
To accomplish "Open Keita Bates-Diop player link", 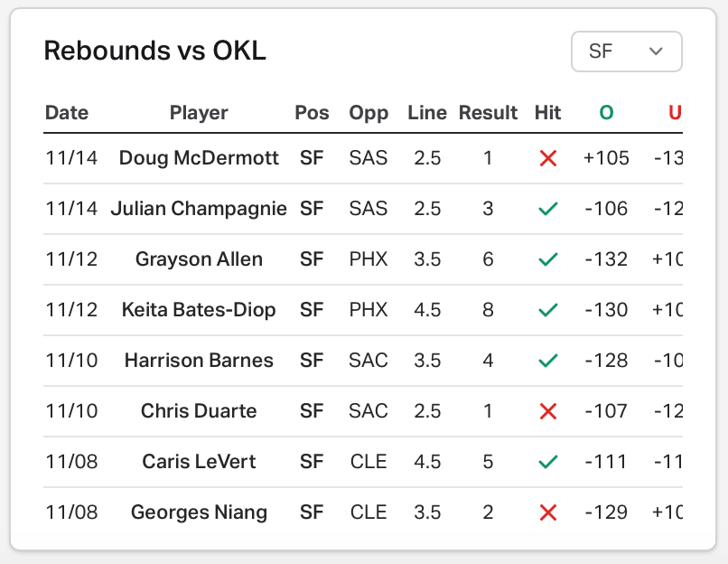I will click(x=199, y=310).
